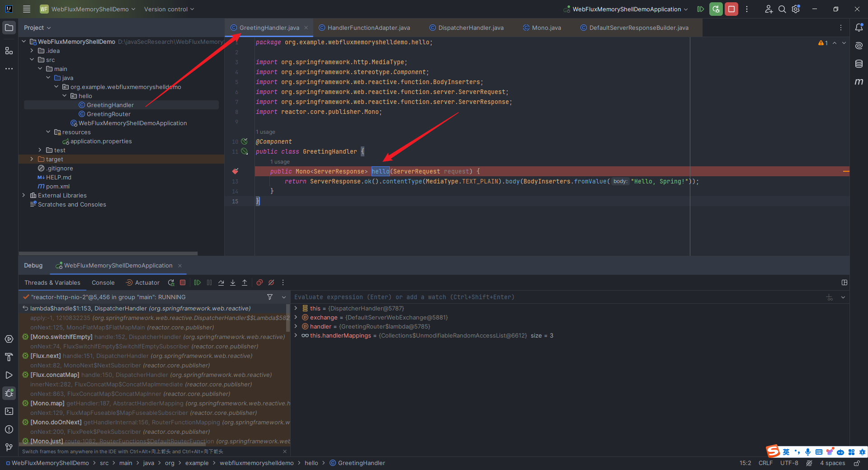Open the main hamburger menu
Viewport: 868px width, 470px height.
click(x=27, y=9)
